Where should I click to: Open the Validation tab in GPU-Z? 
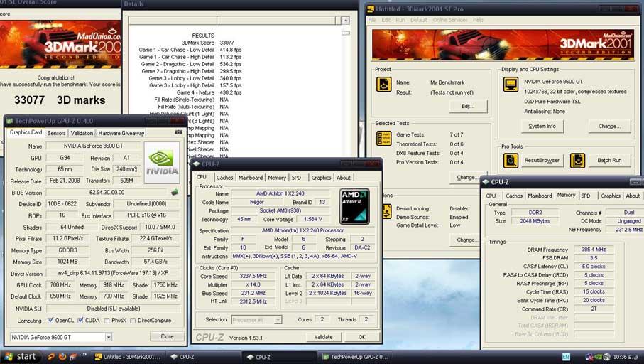pyautogui.click(x=82, y=133)
